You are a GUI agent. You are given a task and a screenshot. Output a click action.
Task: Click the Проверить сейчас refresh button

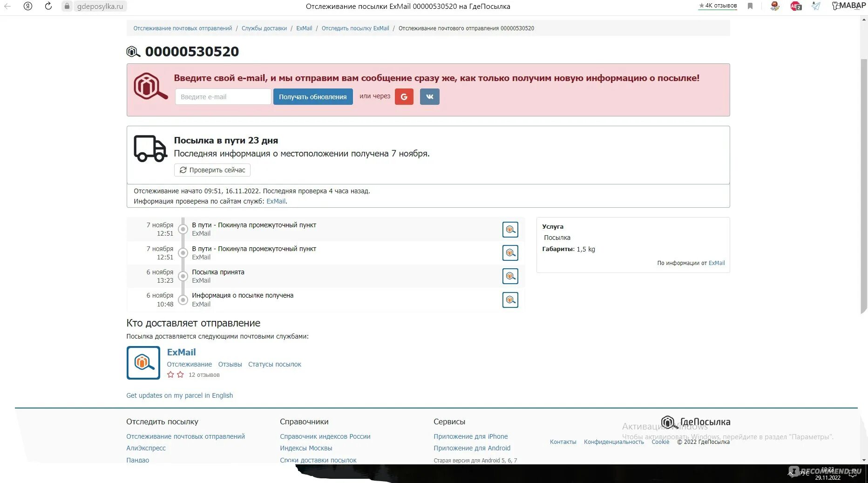[212, 170]
